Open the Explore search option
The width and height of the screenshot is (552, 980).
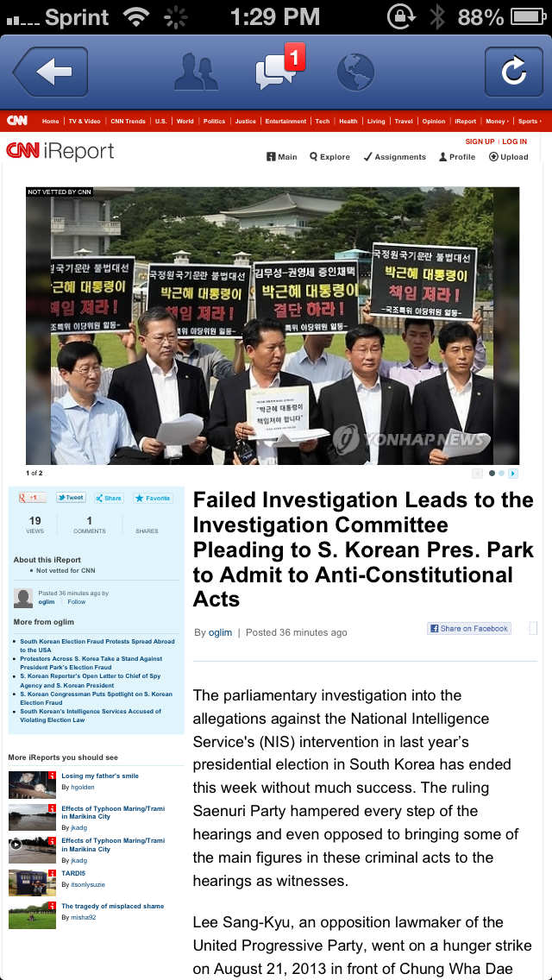(329, 157)
